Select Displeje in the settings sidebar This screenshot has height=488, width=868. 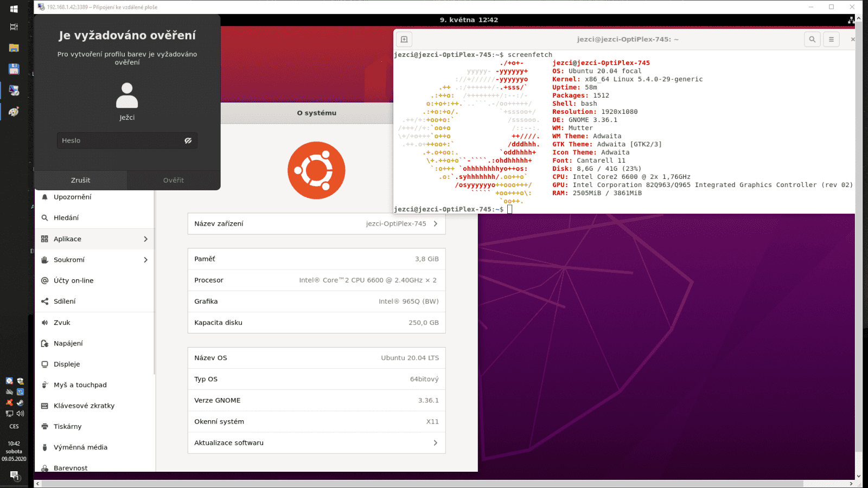point(67,364)
